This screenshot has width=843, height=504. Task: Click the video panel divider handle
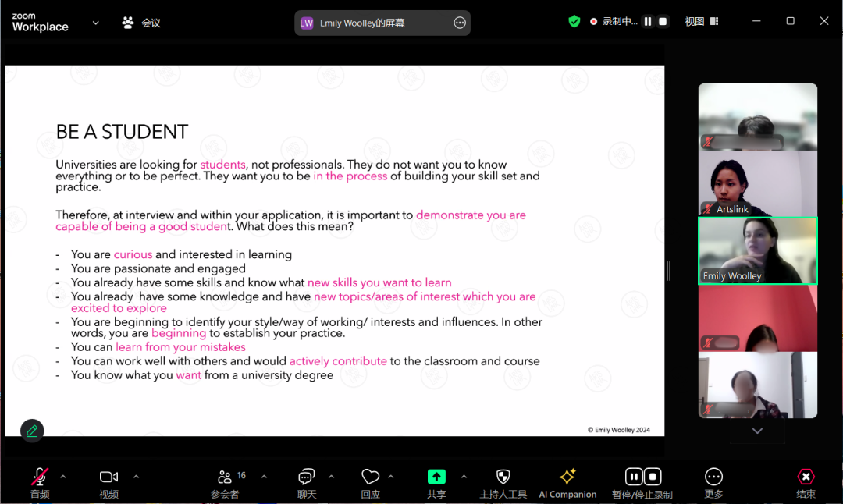(x=668, y=271)
